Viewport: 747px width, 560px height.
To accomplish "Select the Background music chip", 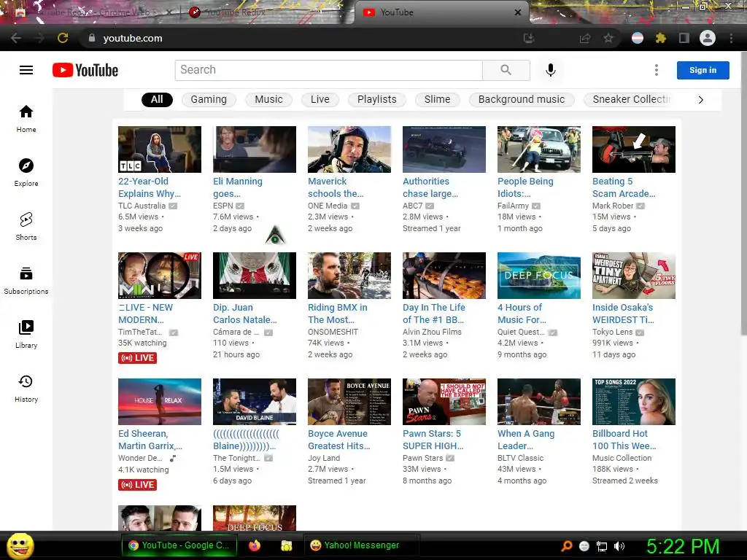I will [522, 99].
